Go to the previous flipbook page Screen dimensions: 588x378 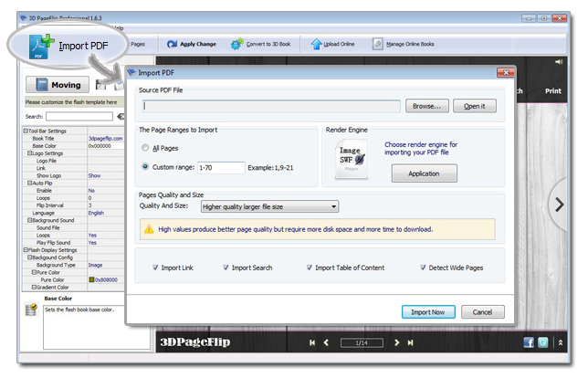tap(326, 342)
